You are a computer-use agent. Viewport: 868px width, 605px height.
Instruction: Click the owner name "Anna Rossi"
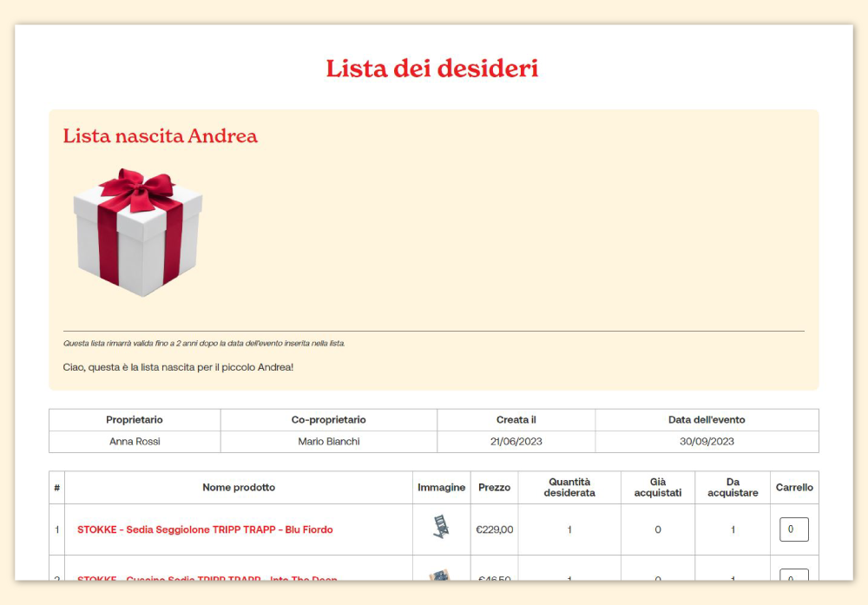(135, 442)
